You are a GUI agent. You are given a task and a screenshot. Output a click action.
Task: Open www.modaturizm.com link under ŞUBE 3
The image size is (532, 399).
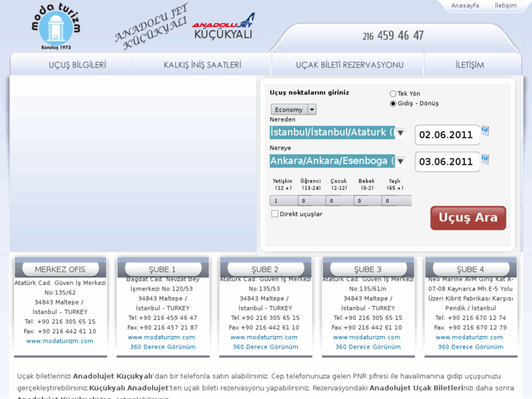tap(367, 338)
